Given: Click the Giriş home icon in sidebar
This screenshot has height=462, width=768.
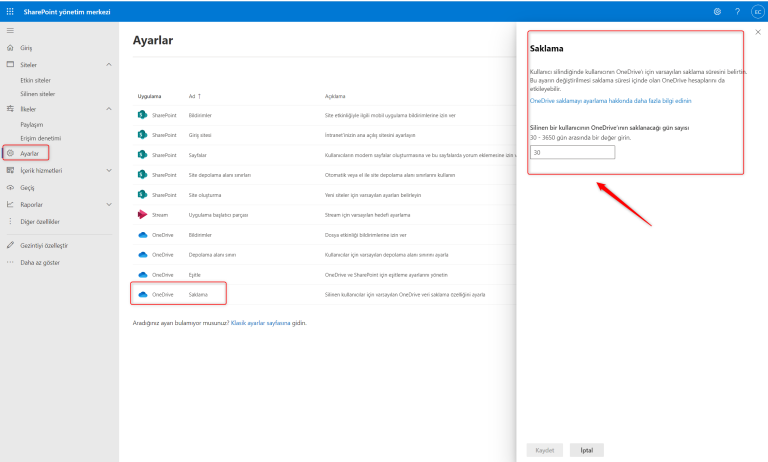Looking at the screenshot, I should pyautogui.click(x=10, y=48).
